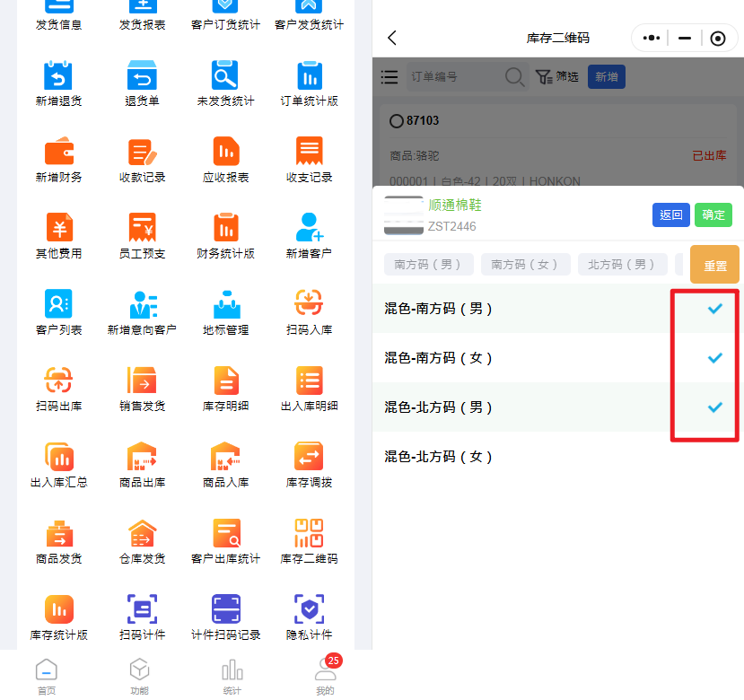
Task: Click the search magnifier beside 订单编号
Action: 515,77
